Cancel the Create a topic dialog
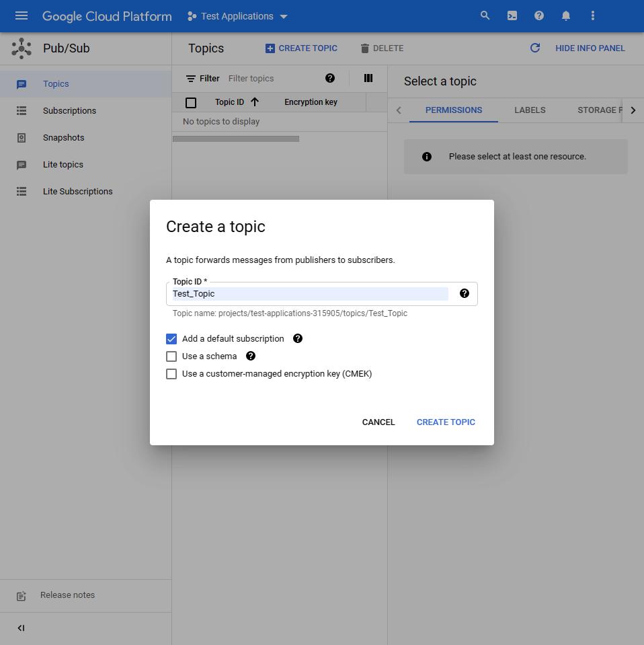 click(x=378, y=422)
